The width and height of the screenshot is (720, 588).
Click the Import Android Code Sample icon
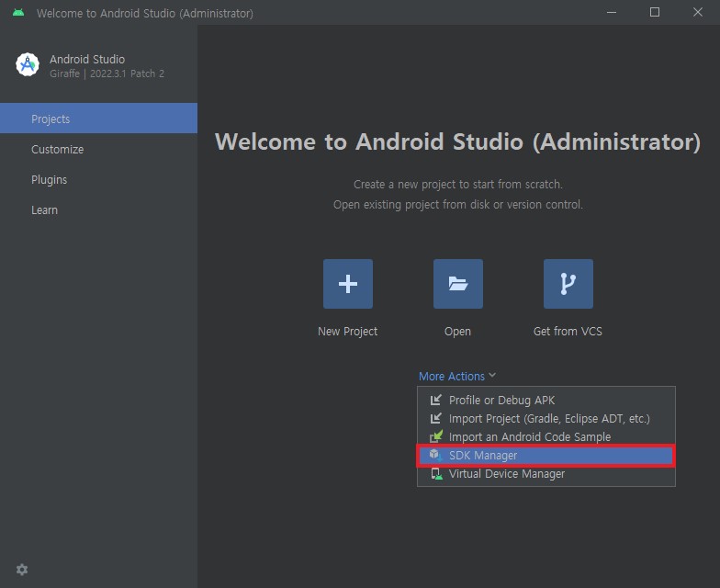(435, 436)
